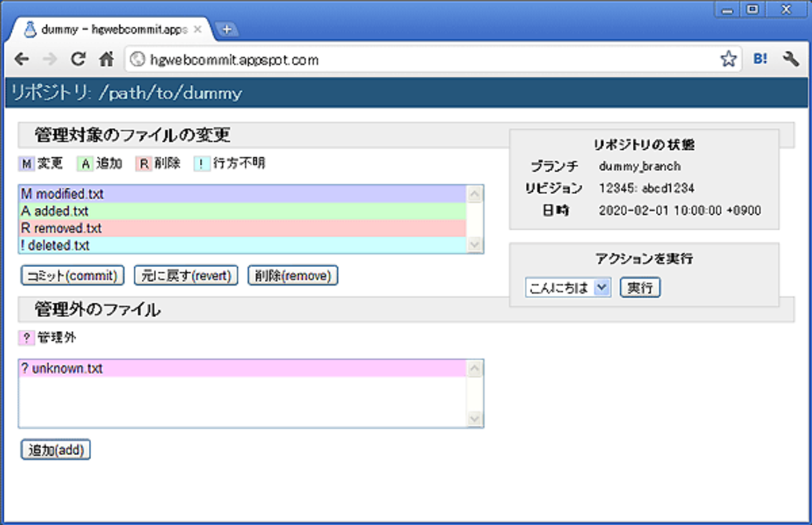The image size is (812, 525).
Task: Click the 管理外のファイル section heading
Action: 97,309
